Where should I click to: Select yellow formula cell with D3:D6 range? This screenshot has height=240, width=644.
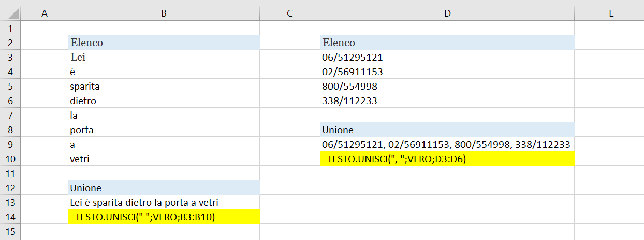(447, 159)
